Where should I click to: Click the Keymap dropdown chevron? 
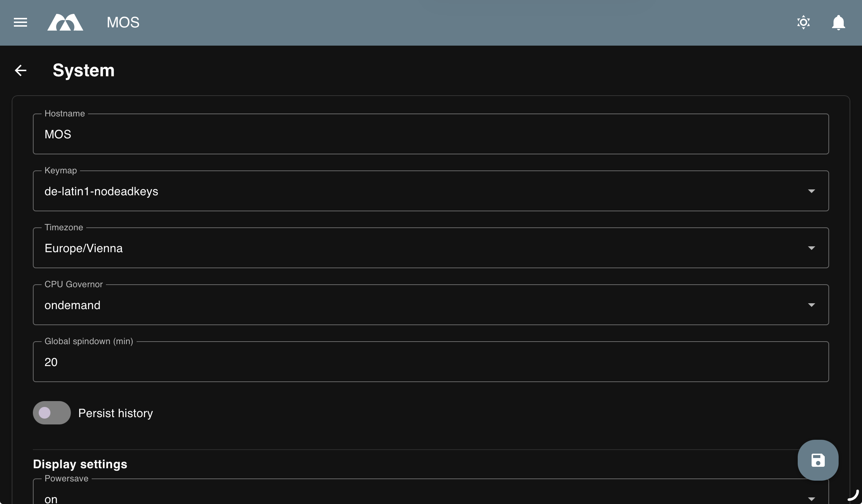[x=811, y=191]
